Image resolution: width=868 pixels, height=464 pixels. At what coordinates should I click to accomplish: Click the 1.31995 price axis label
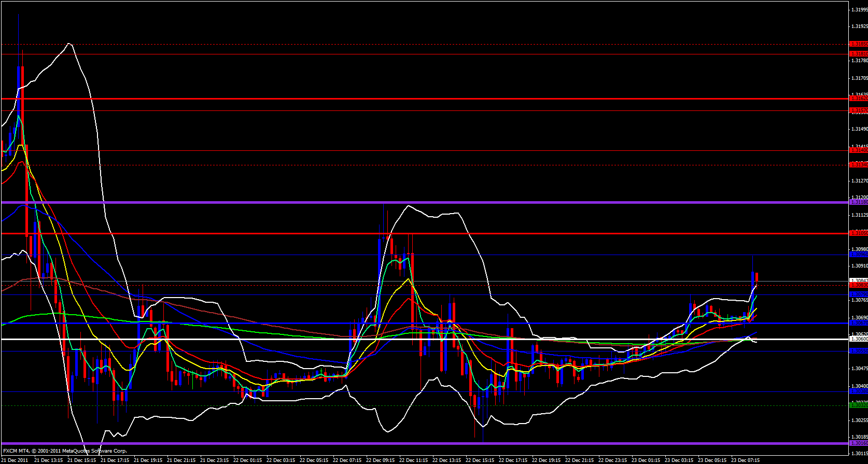(859, 9)
